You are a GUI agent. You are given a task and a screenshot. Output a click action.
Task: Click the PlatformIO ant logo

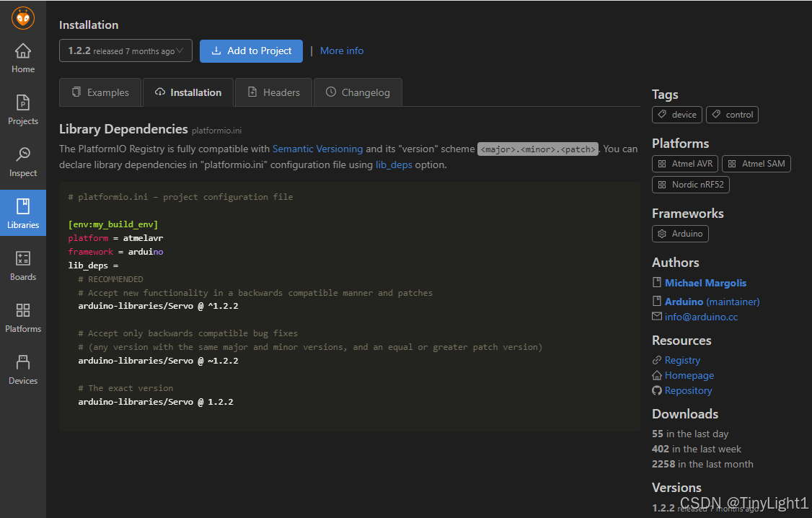click(23, 18)
